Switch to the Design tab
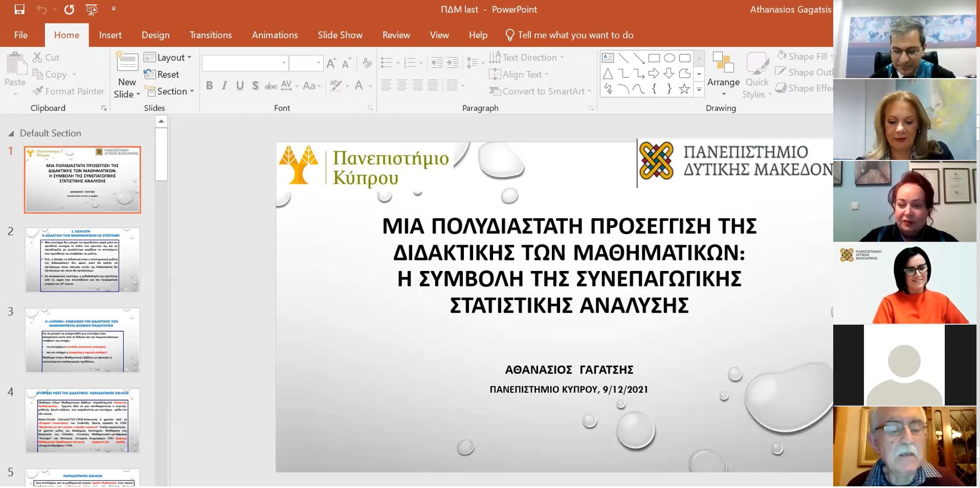 156,35
